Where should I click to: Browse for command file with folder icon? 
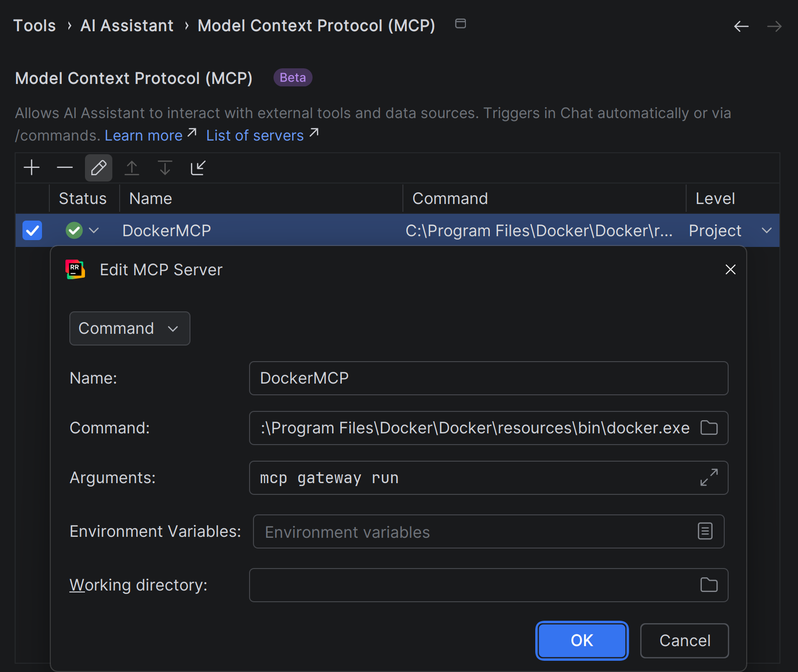click(709, 428)
